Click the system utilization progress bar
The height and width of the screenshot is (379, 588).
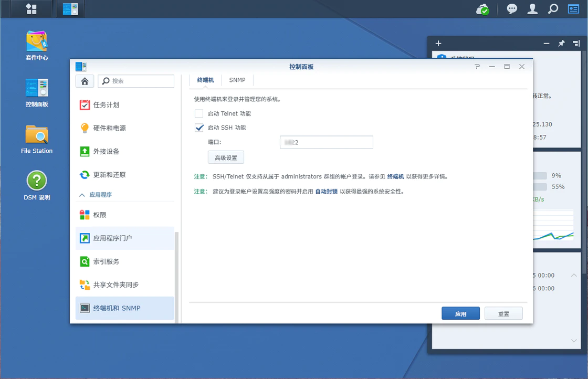pyautogui.click(x=541, y=176)
